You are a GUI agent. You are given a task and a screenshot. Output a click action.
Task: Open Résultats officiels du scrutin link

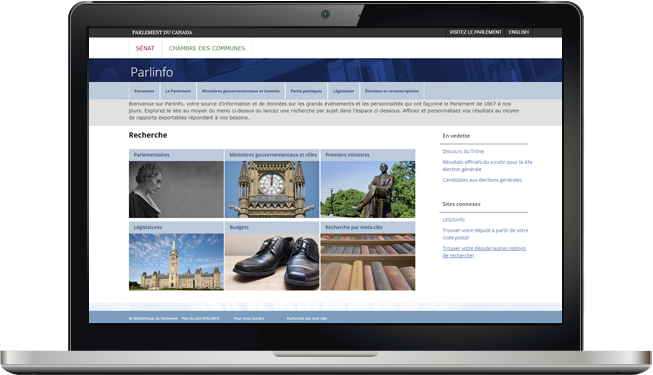pos(487,166)
